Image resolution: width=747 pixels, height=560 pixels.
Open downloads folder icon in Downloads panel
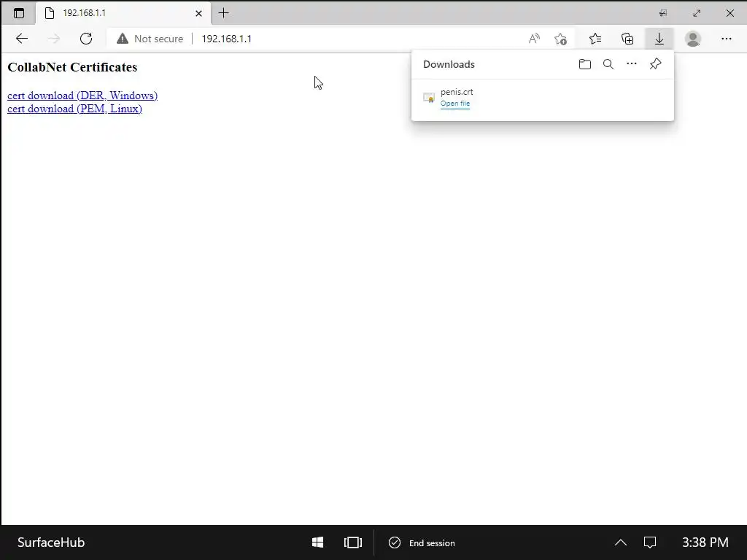(x=584, y=64)
